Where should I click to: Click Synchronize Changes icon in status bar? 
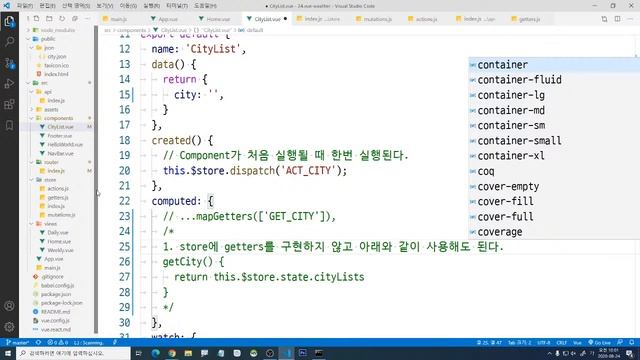(38, 342)
